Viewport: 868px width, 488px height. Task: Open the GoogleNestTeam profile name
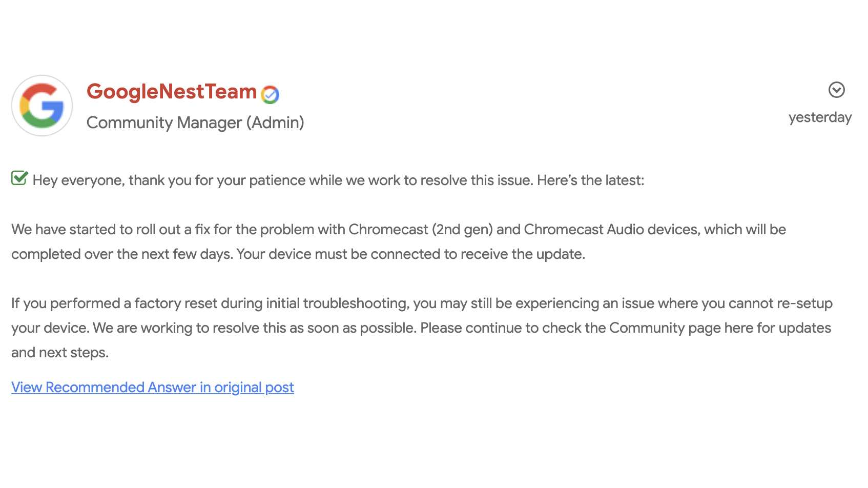click(172, 92)
